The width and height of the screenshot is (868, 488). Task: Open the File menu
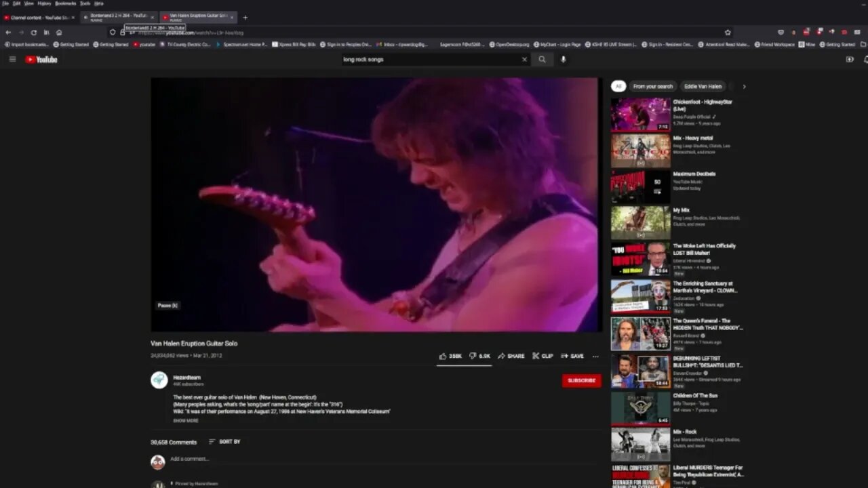5,3
